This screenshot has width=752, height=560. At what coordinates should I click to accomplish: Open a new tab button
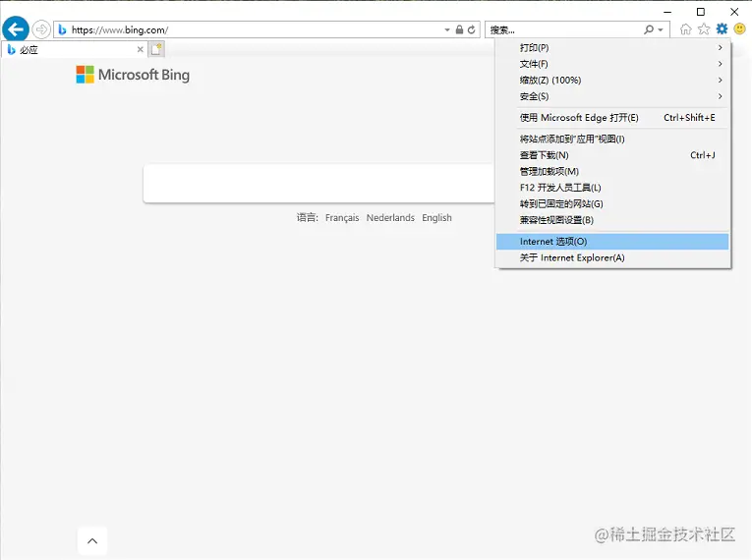point(156,49)
